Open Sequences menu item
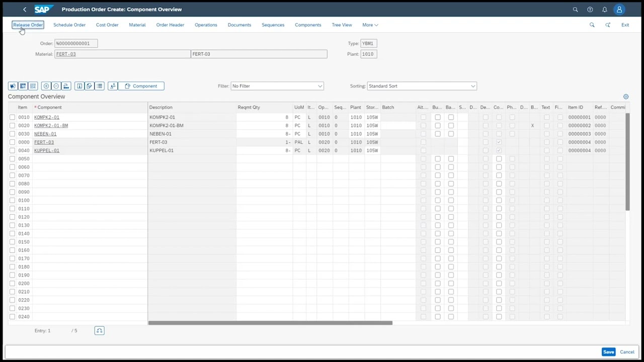The height and width of the screenshot is (362, 644). [x=273, y=25]
